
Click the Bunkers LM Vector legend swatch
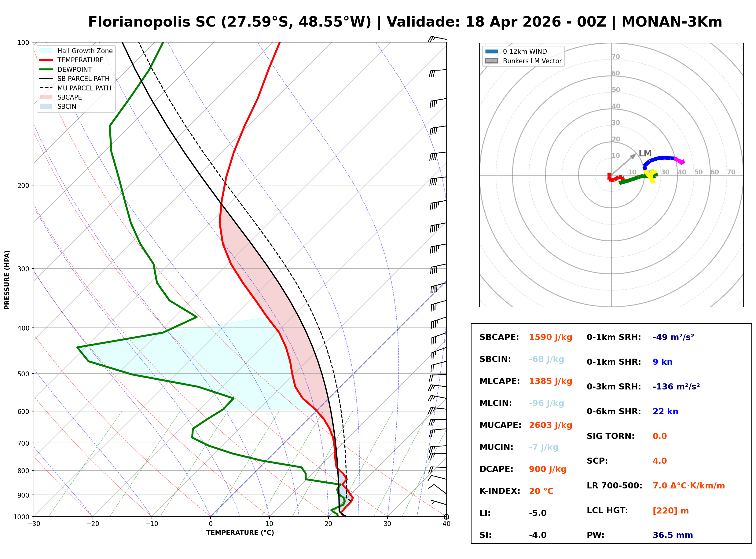pos(492,61)
